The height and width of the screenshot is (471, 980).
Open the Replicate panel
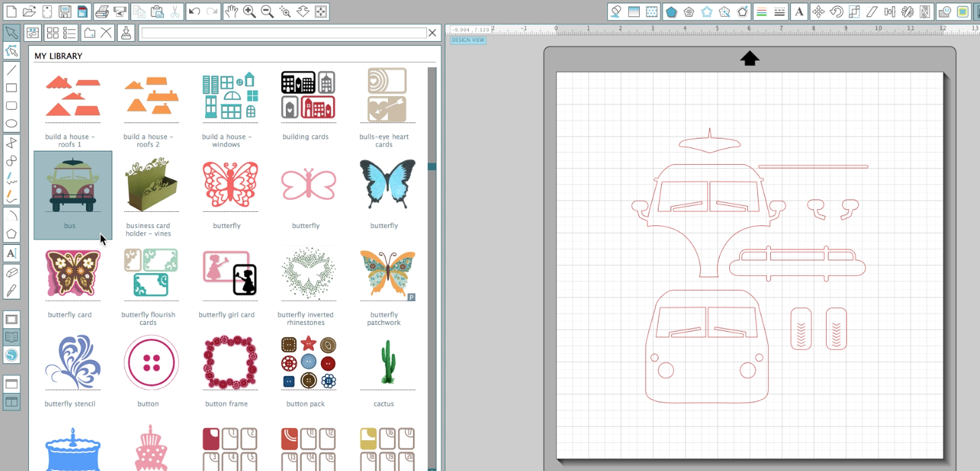907,11
